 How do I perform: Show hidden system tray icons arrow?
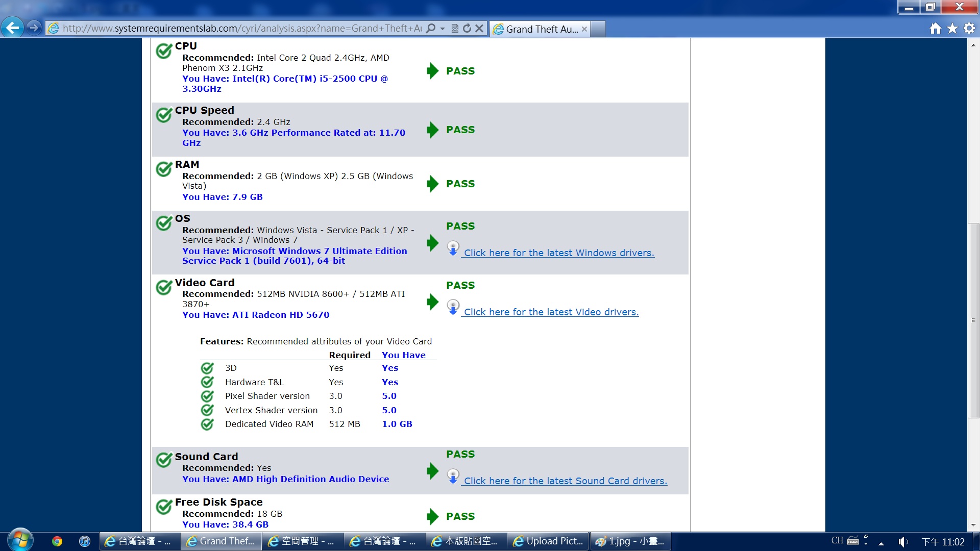881,543
